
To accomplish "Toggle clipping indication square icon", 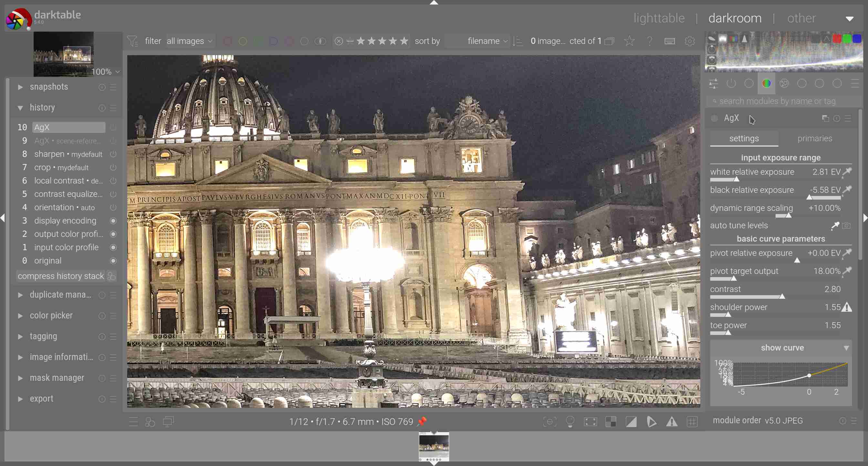I will click(x=631, y=421).
